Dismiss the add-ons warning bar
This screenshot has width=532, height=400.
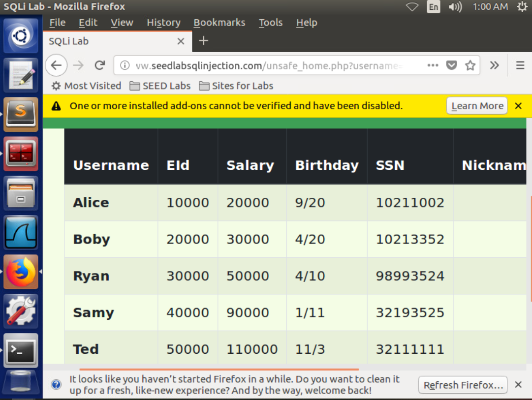click(518, 106)
